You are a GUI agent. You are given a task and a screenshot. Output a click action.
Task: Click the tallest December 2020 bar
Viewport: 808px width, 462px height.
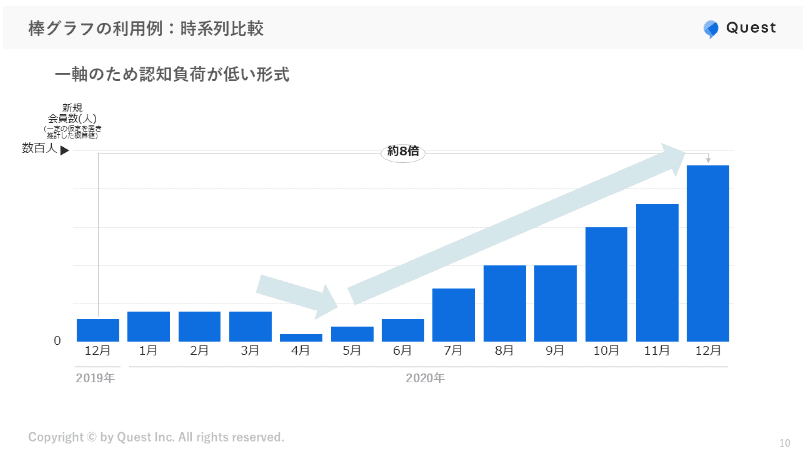pos(708,253)
